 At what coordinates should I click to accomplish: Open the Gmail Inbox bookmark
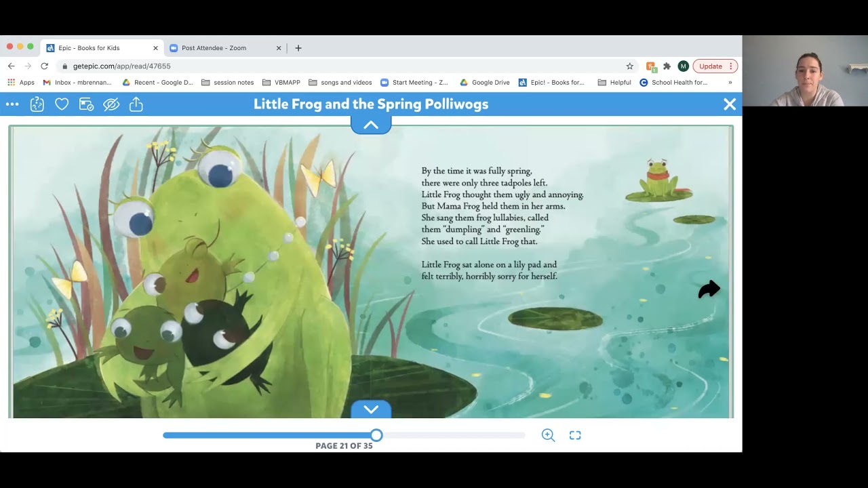pyautogui.click(x=77, y=83)
